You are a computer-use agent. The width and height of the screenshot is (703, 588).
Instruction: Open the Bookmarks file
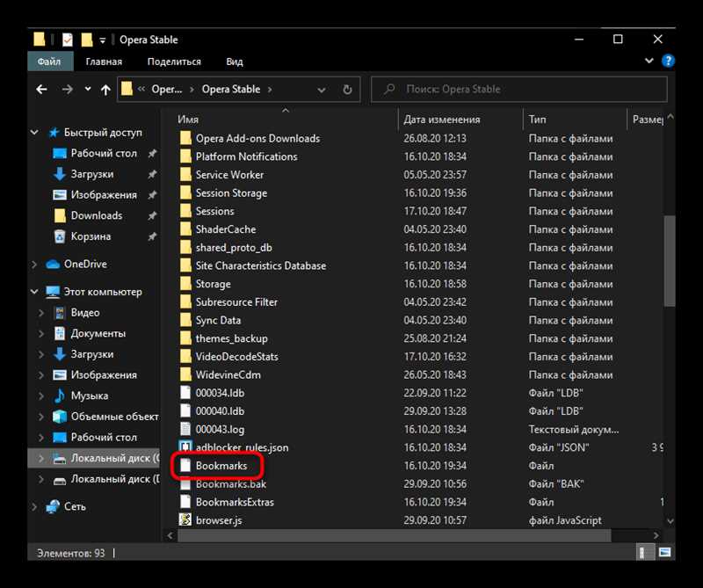pos(221,466)
